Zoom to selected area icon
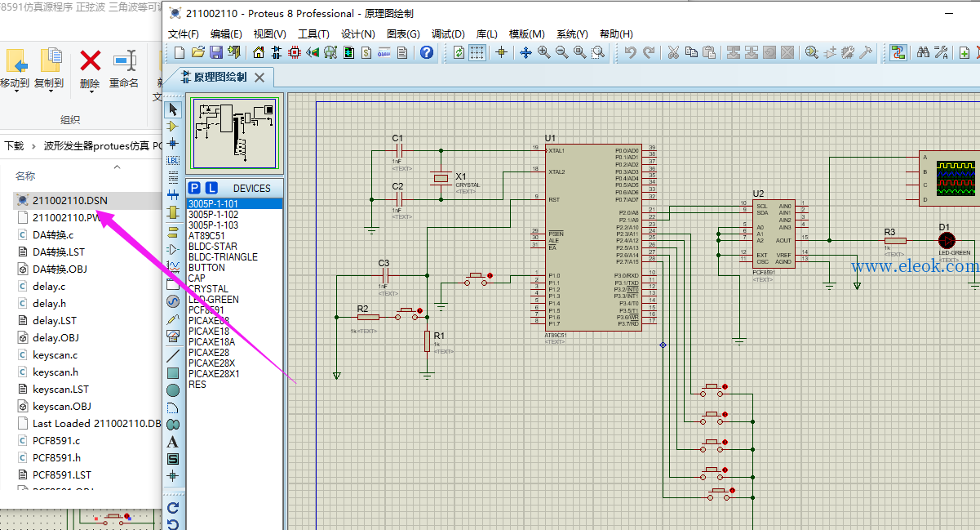980x530 pixels. click(599, 53)
